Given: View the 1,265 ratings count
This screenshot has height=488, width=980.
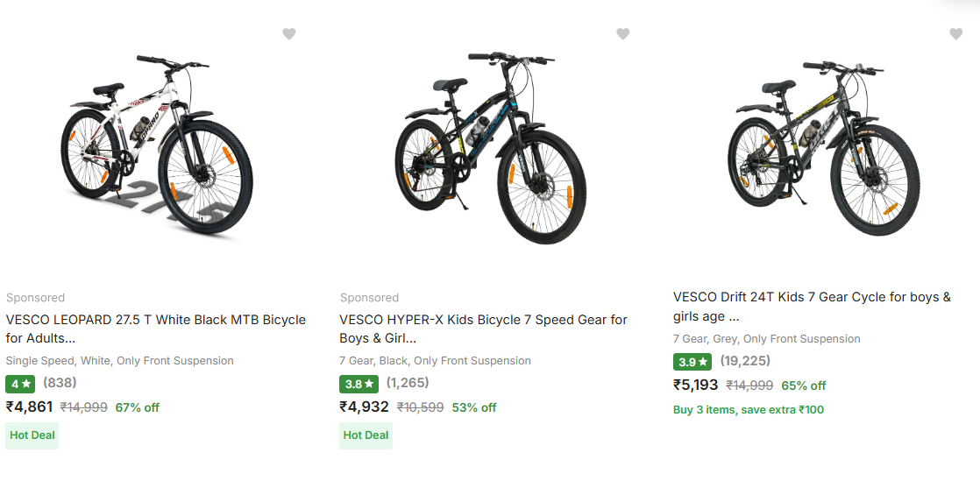Looking at the screenshot, I should click(408, 383).
